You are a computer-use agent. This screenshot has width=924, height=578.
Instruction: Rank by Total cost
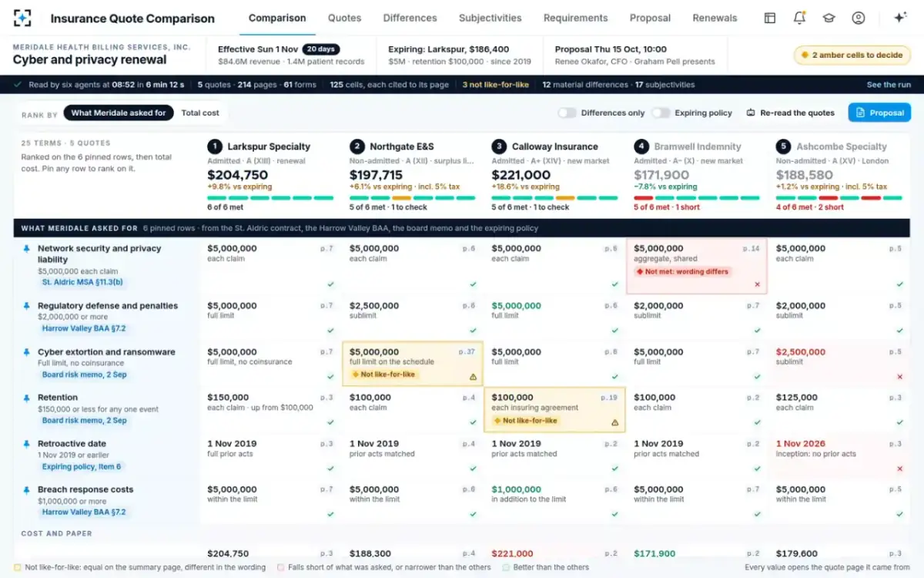200,113
